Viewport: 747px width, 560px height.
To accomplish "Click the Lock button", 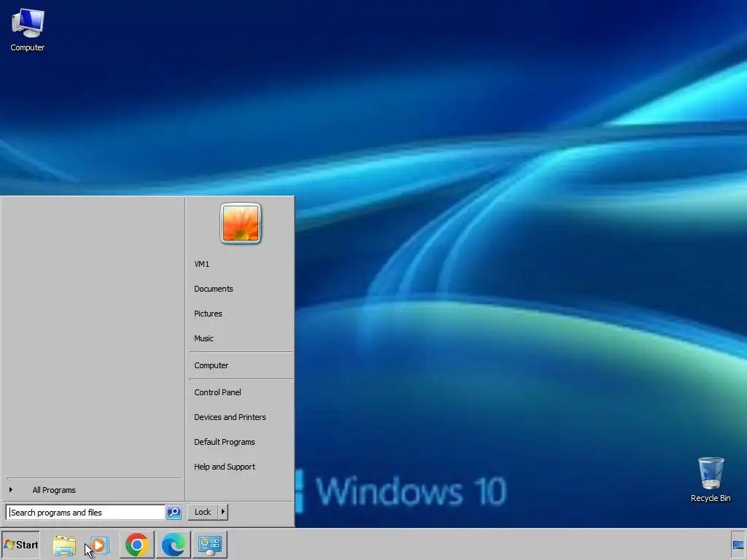I will click(203, 512).
